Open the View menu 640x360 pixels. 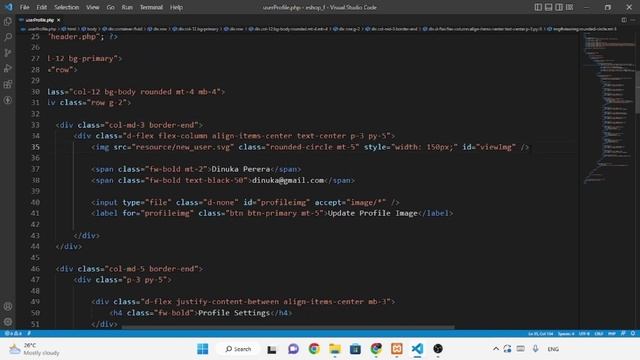(x=93, y=7)
